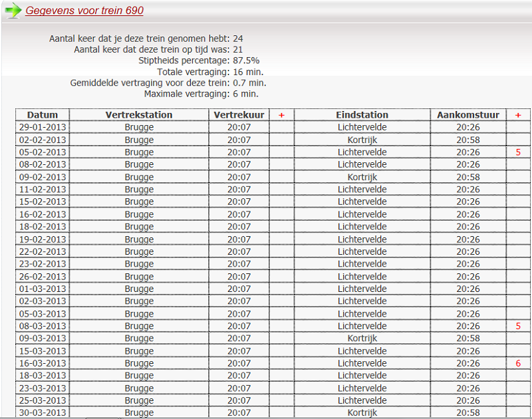
Task: Click the 'Totale vertraging' value of 16 min.
Action: pos(248,72)
